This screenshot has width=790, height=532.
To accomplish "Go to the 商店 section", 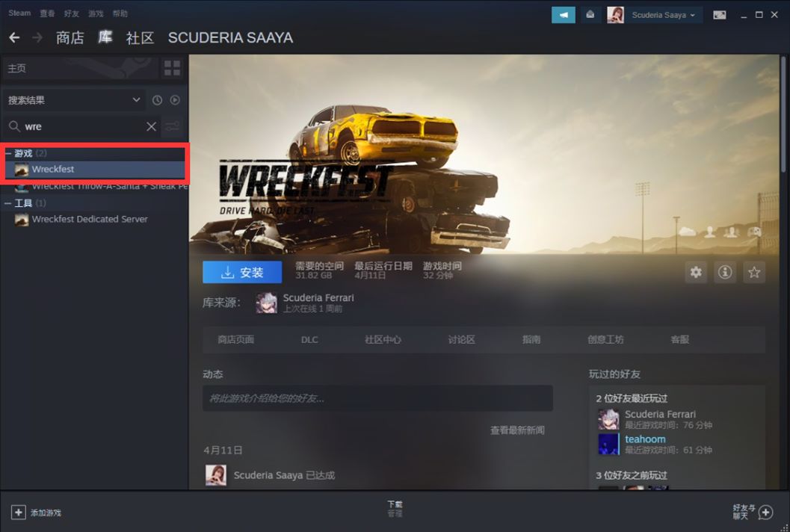I will pos(70,38).
